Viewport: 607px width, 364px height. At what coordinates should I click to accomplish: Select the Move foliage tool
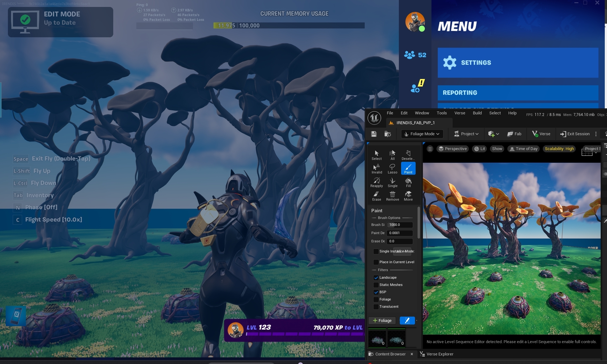[408, 196]
